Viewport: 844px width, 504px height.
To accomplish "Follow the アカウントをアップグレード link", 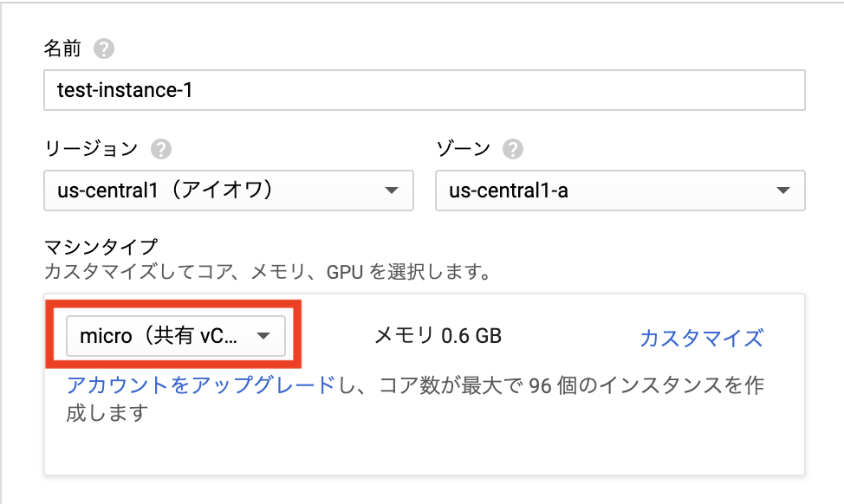I will 200,386.
